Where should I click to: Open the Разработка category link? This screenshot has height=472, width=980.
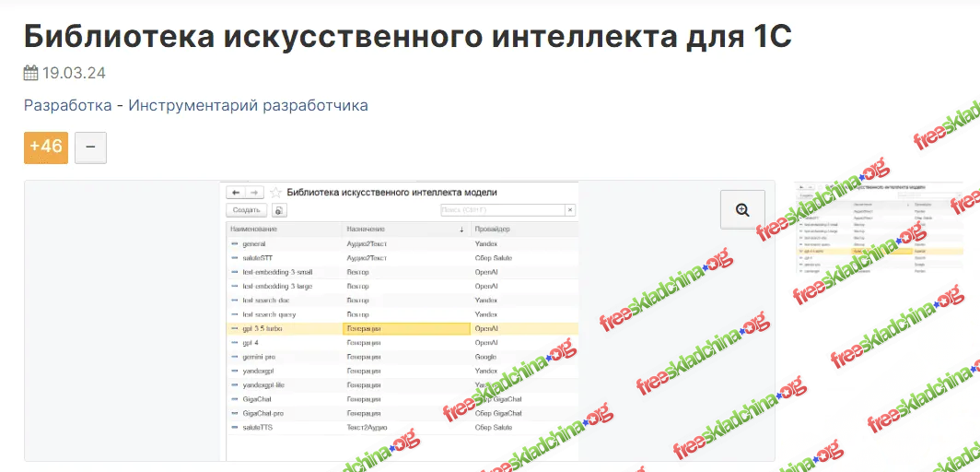(x=67, y=105)
